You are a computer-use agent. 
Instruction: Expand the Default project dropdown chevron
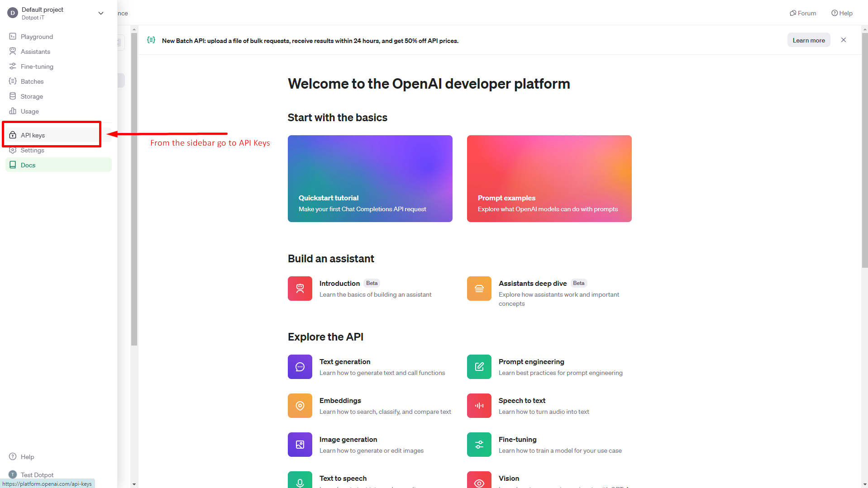(101, 13)
